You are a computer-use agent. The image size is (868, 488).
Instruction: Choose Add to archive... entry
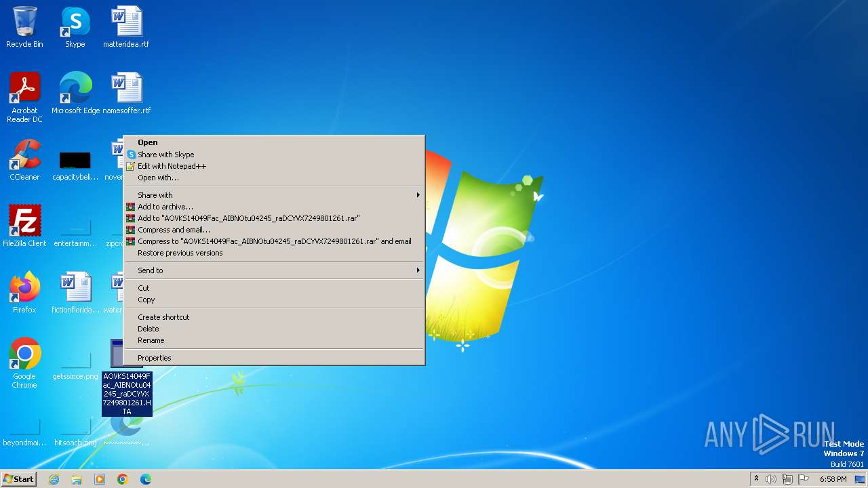(274, 207)
